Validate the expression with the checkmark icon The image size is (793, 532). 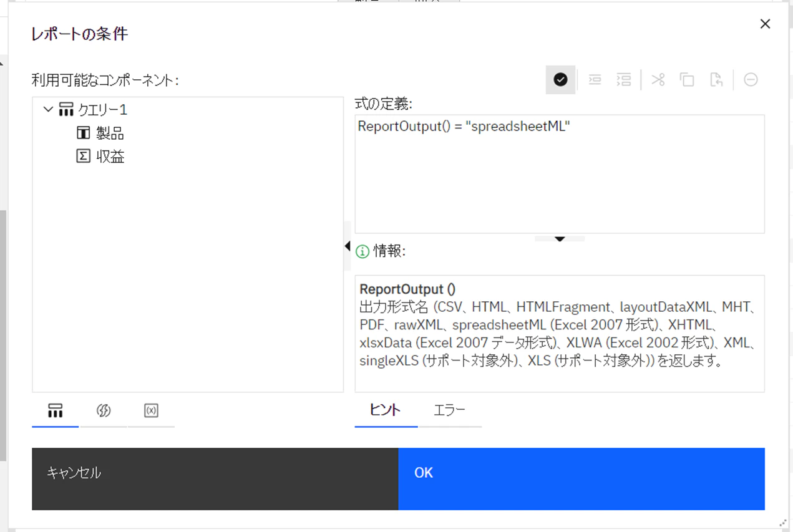[560, 80]
